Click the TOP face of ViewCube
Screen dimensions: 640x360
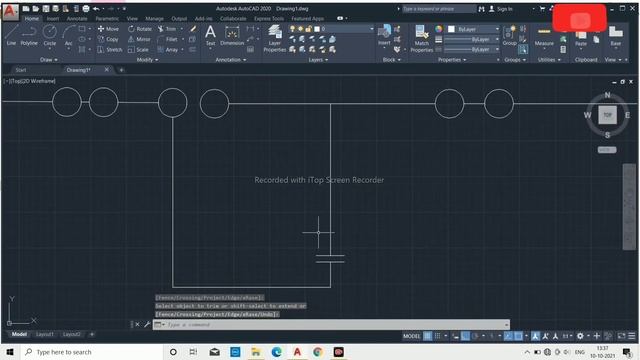click(x=607, y=115)
